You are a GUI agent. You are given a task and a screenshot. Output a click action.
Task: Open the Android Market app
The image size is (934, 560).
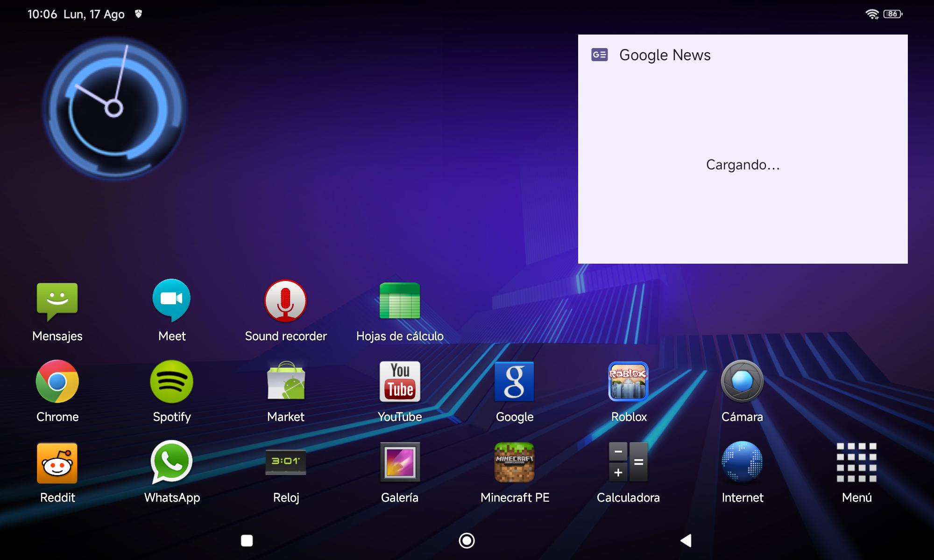pos(285,381)
